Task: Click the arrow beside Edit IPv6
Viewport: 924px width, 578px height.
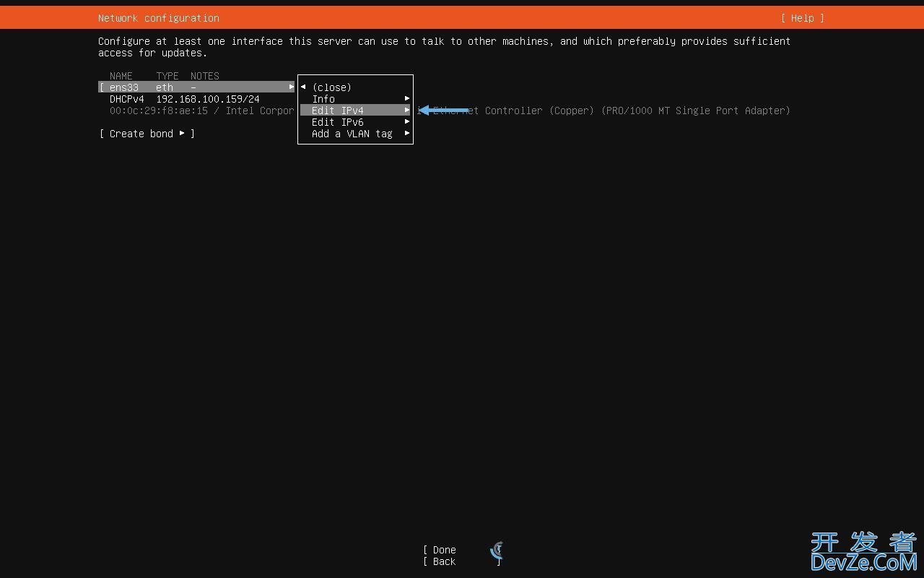Action: pos(407,121)
